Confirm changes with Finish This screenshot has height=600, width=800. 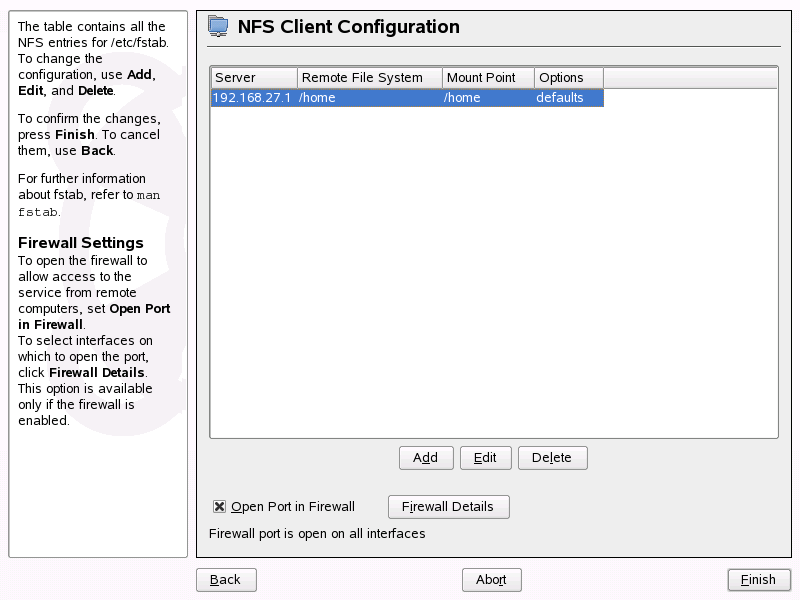tap(759, 580)
